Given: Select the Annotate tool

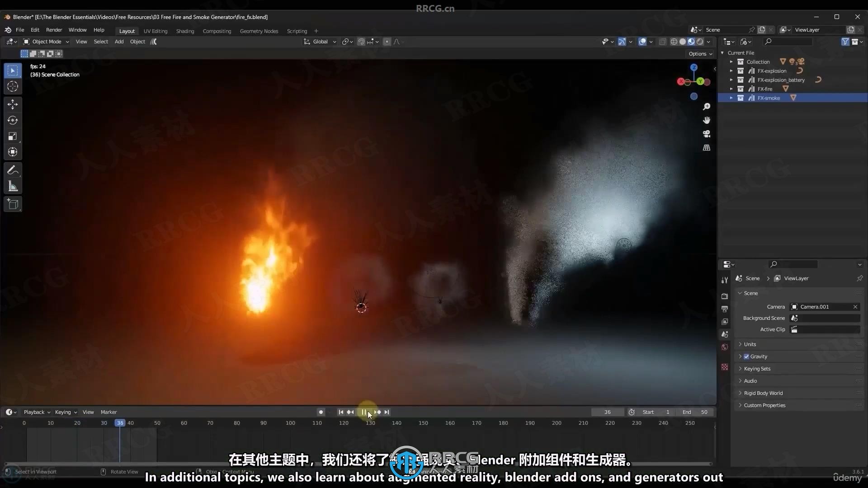Looking at the screenshot, I should click(x=13, y=170).
